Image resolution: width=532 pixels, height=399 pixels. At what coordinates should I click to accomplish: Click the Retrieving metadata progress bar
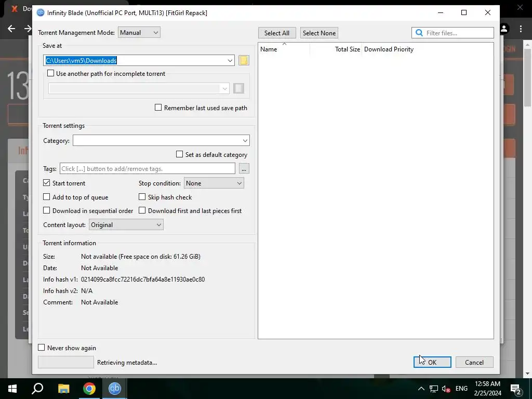pyautogui.click(x=66, y=362)
